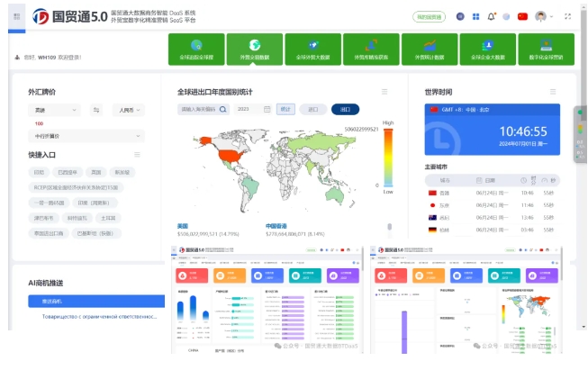588x370 pixels.
Task: Click the magnifier icon in customs code search
Action: pos(222,109)
